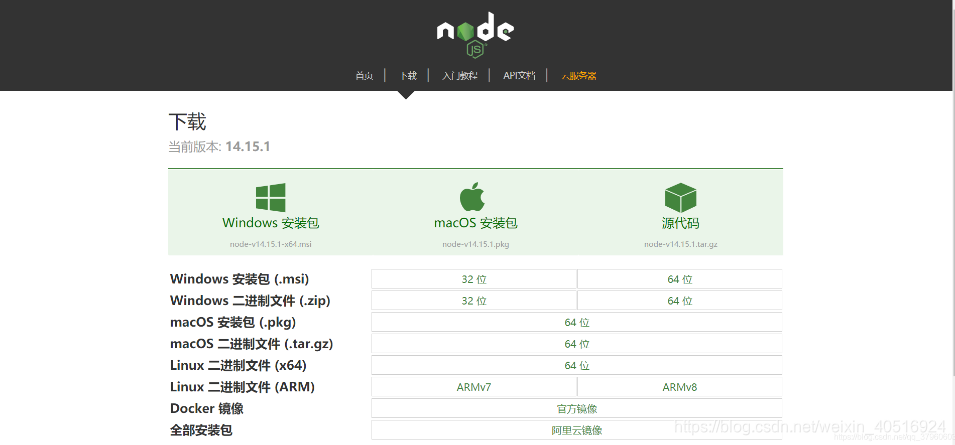Click the Linux 二进制文件 (ARM) row label
This screenshot has height=445, width=955.
tap(242, 387)
